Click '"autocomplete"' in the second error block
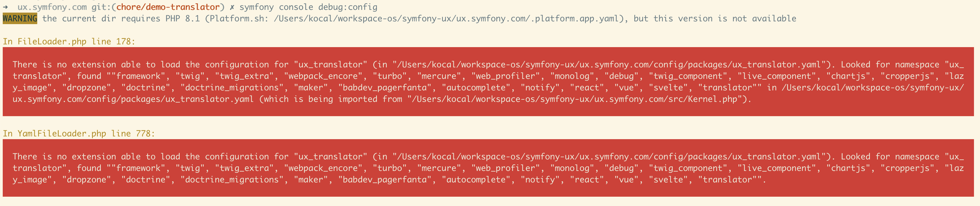This screenshot has width=980, height=206. click(x=476, y=180)
